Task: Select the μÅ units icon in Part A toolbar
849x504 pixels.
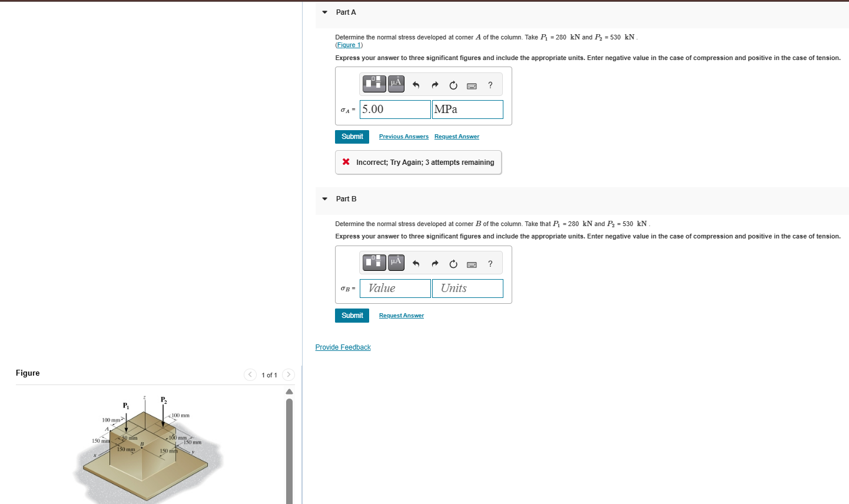Action: [x=396, y=84]
